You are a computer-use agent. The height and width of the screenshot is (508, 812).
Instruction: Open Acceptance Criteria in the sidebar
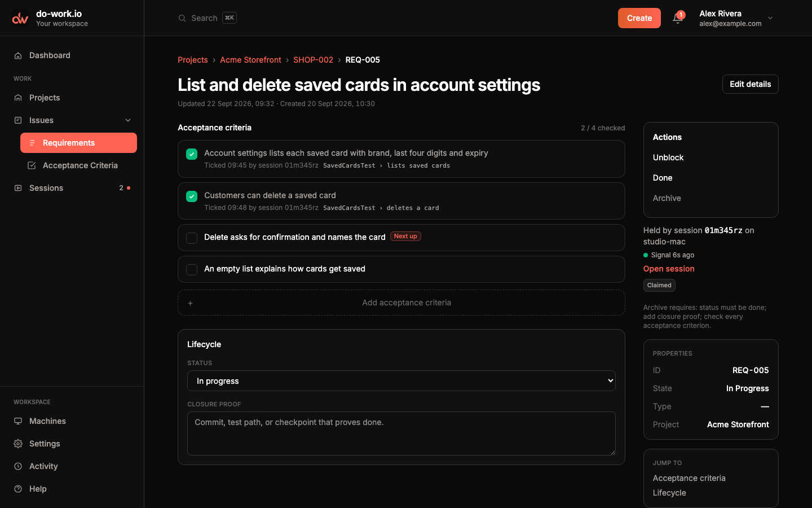78,165
